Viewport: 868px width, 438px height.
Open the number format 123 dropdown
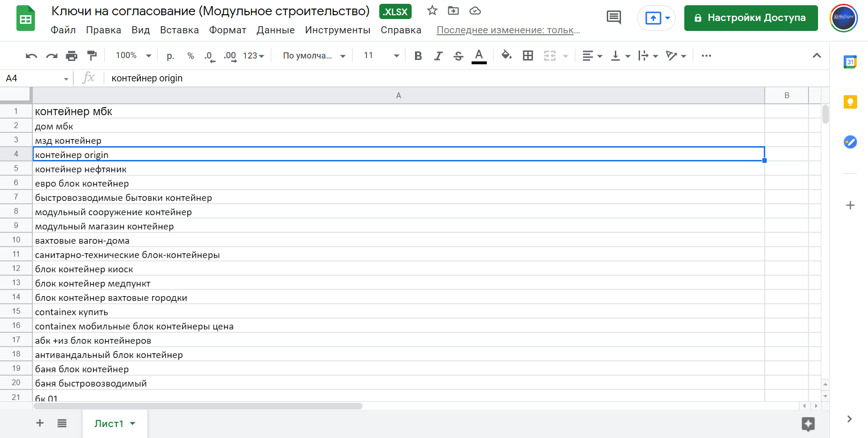click(253, 56)
